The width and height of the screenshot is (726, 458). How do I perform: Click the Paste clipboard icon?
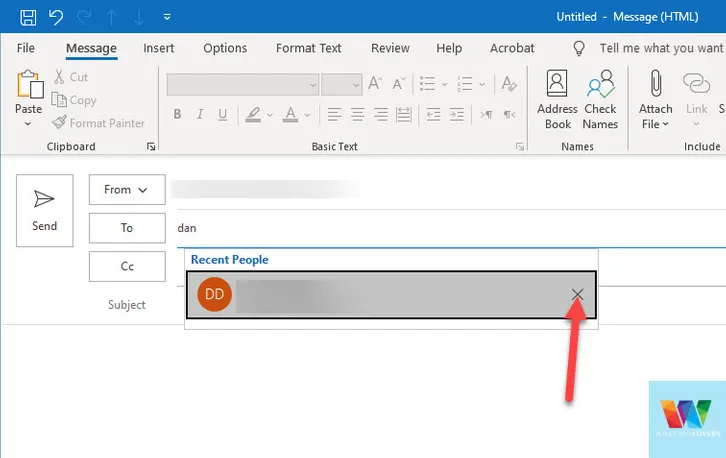click(29, 85)
